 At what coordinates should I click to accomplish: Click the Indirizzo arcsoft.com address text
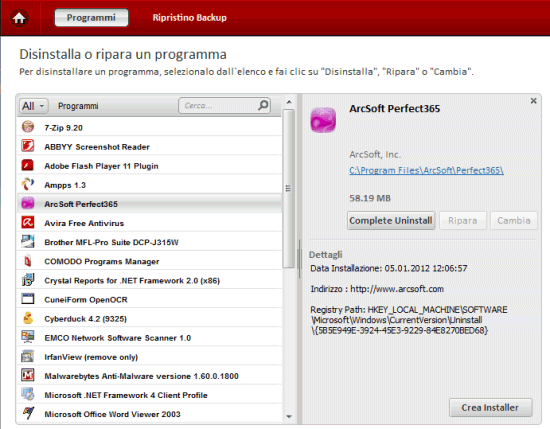tap(377, 289)
